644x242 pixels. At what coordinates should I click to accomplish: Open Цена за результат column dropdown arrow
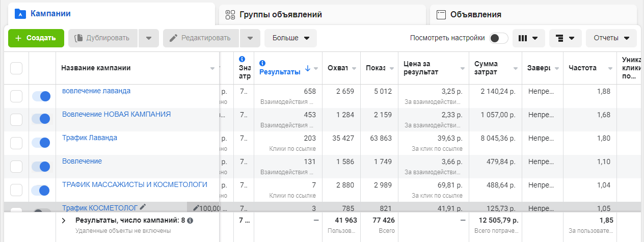tap(463, 68)
